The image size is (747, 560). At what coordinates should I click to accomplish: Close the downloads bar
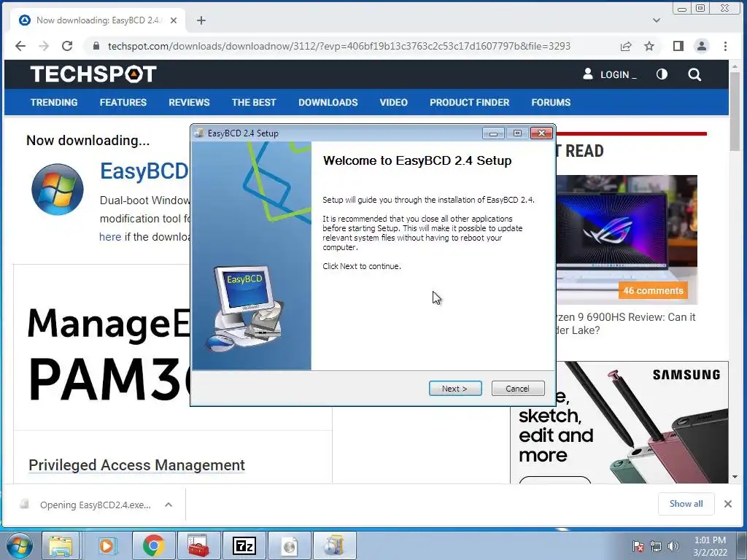[727, 504]
